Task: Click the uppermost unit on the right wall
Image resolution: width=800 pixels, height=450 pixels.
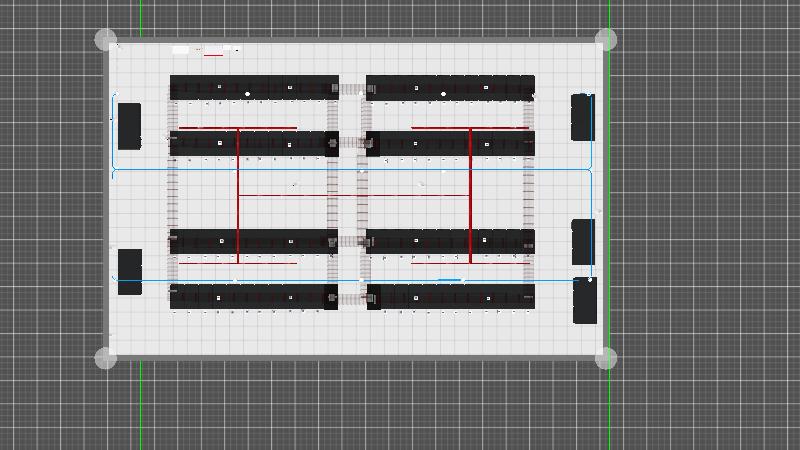Action: (582, 117)
